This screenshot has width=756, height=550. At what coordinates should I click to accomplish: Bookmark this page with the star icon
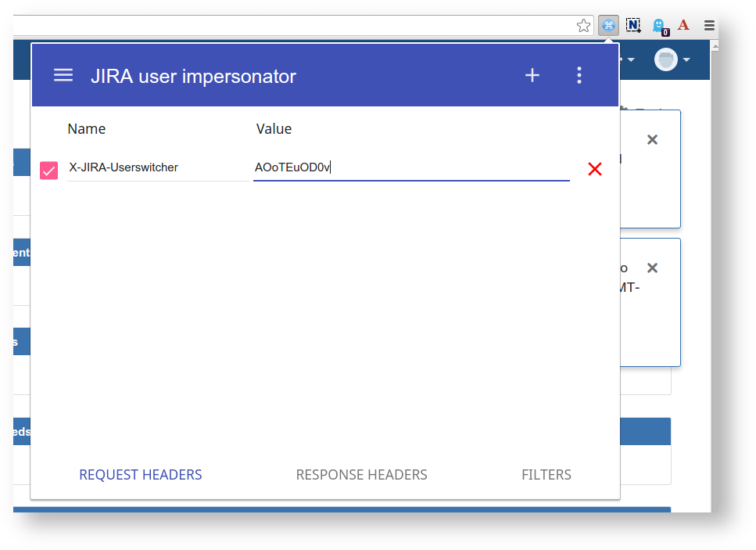584,26
